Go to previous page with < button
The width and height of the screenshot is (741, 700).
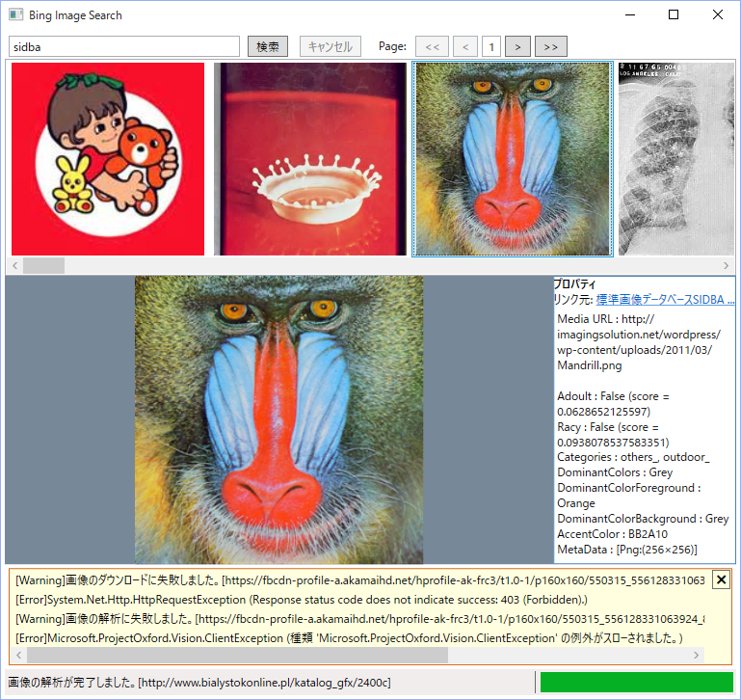[465, 46]
